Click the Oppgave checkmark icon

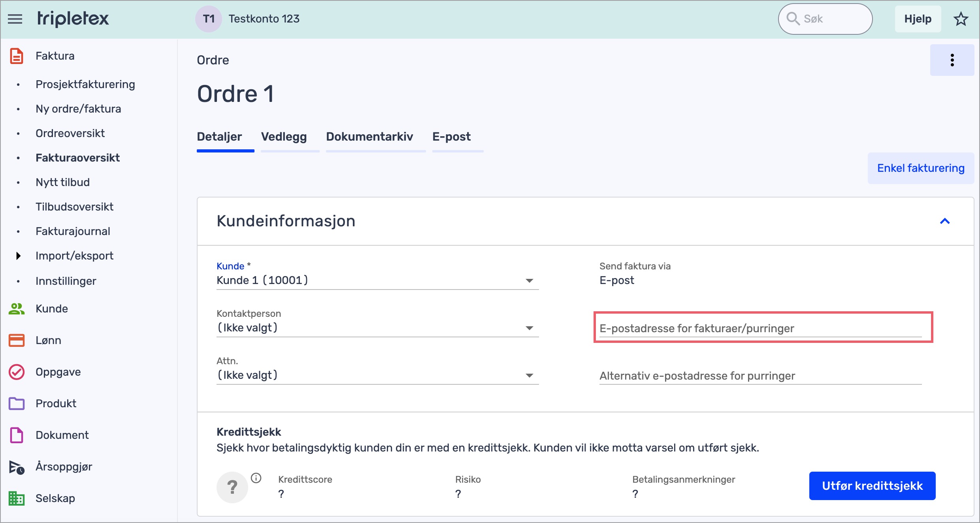[x=17, y=372]
